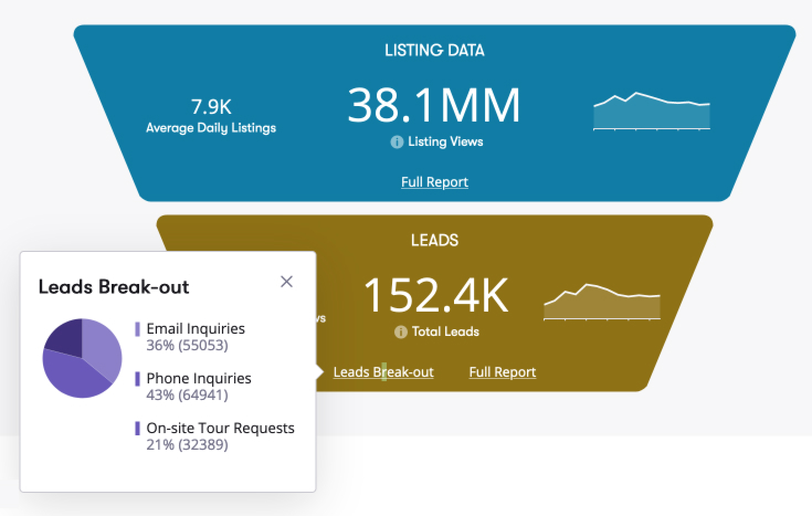This screenshot has width=812, height=516.
Task: Click the Phone Inquiries legend color marker
Action: (138, 379)
